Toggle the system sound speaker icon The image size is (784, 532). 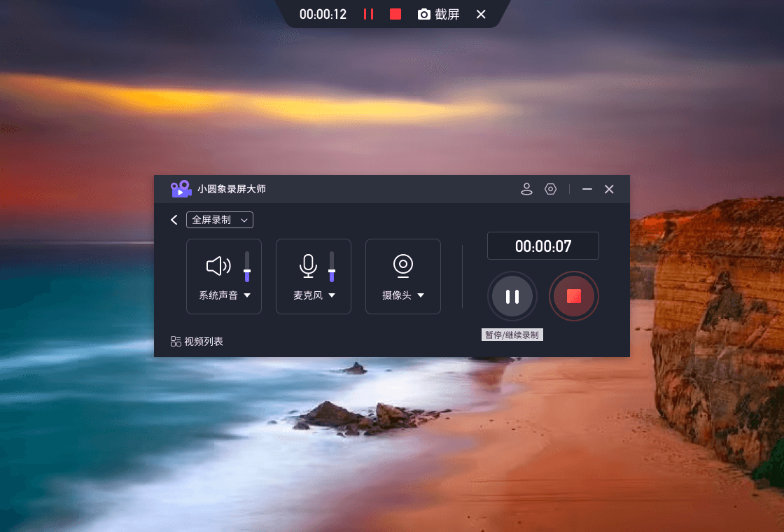pos(218,266)
